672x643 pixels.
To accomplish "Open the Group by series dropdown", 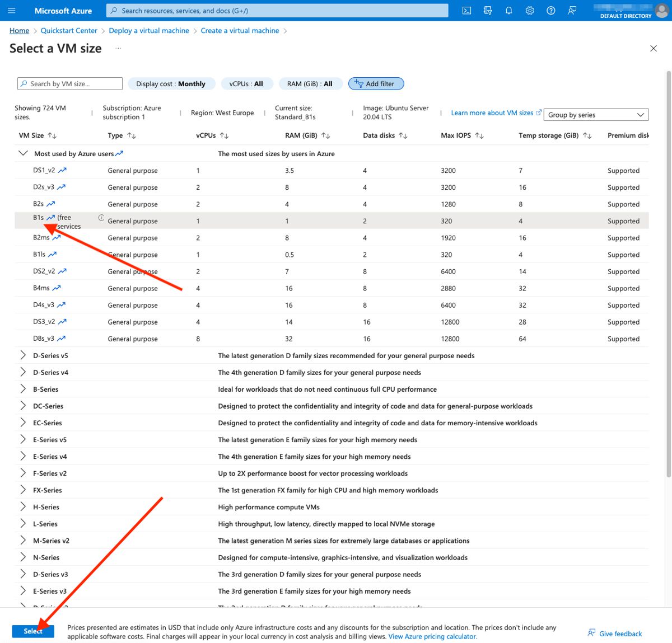I will [x=596, y=115].
